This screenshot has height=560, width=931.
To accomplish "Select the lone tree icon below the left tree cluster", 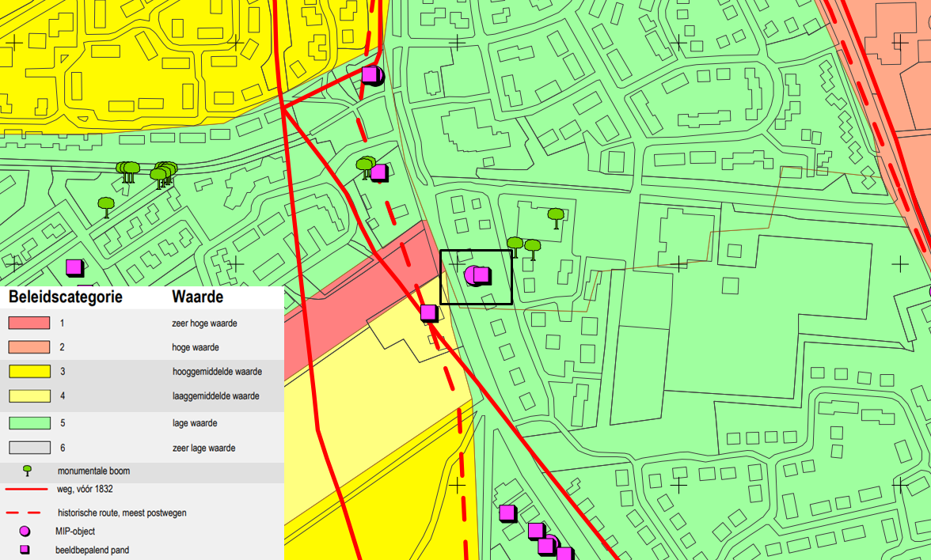I will tap(106, 206).
